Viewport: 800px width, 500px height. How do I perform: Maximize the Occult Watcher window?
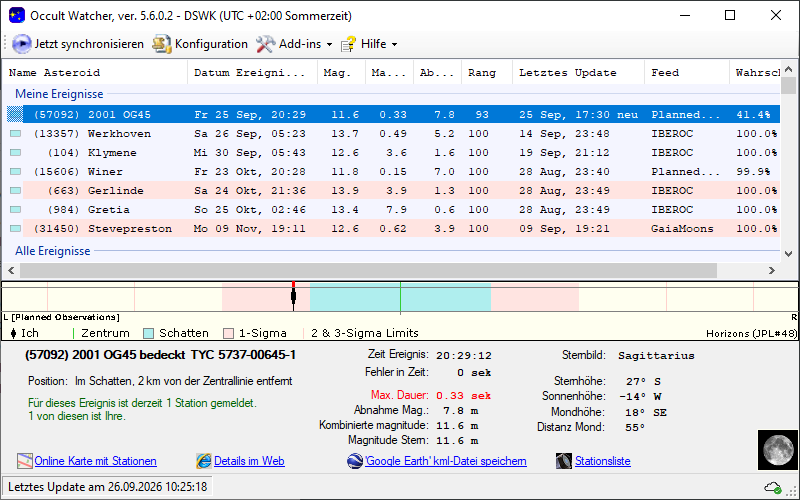(x=730, y=15)
